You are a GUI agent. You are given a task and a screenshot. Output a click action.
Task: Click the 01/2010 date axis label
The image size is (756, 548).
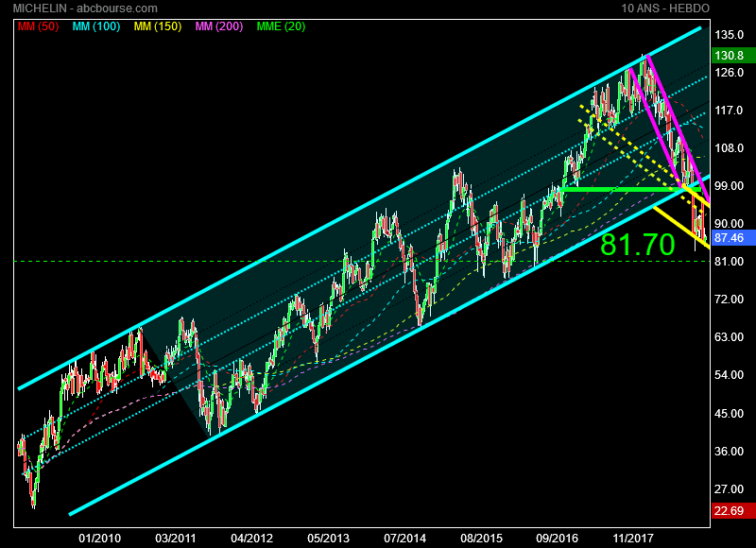point(100,538)
